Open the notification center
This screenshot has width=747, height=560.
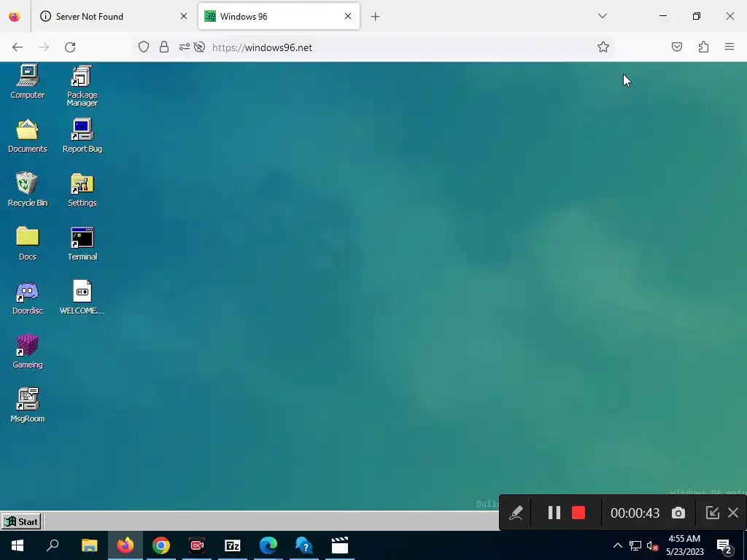(x=724, y=545)
